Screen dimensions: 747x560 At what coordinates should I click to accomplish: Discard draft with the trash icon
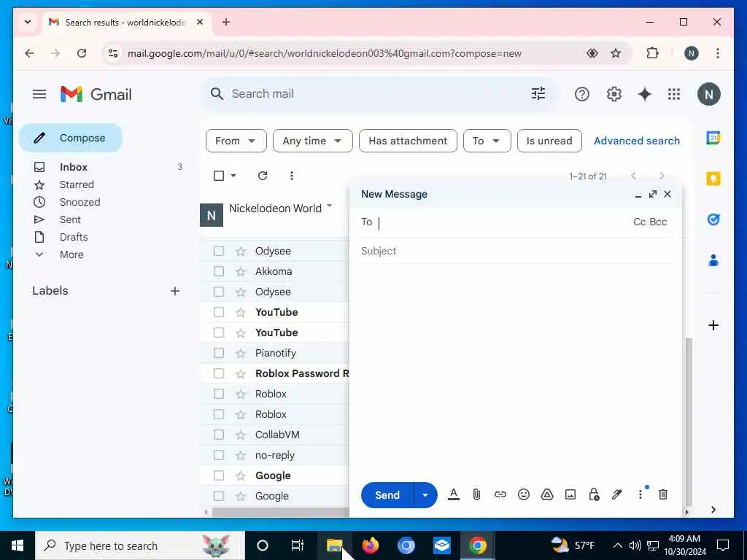[662, 495]
